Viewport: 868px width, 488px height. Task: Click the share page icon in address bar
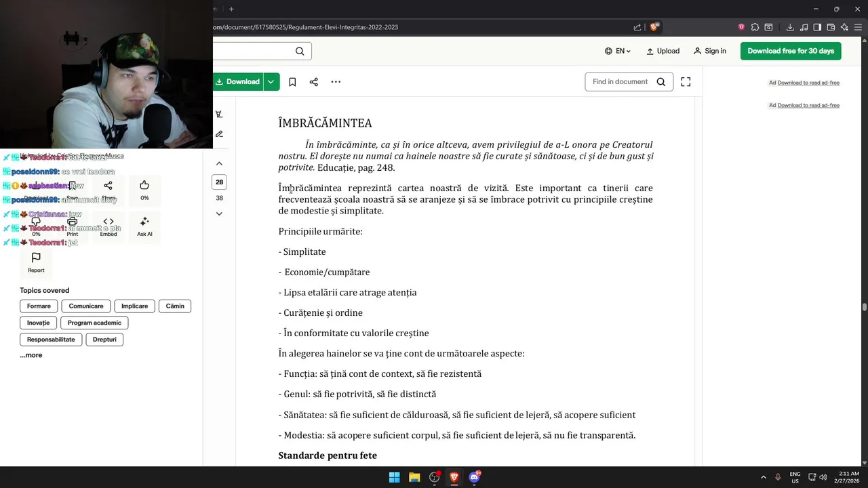point(637,27)
